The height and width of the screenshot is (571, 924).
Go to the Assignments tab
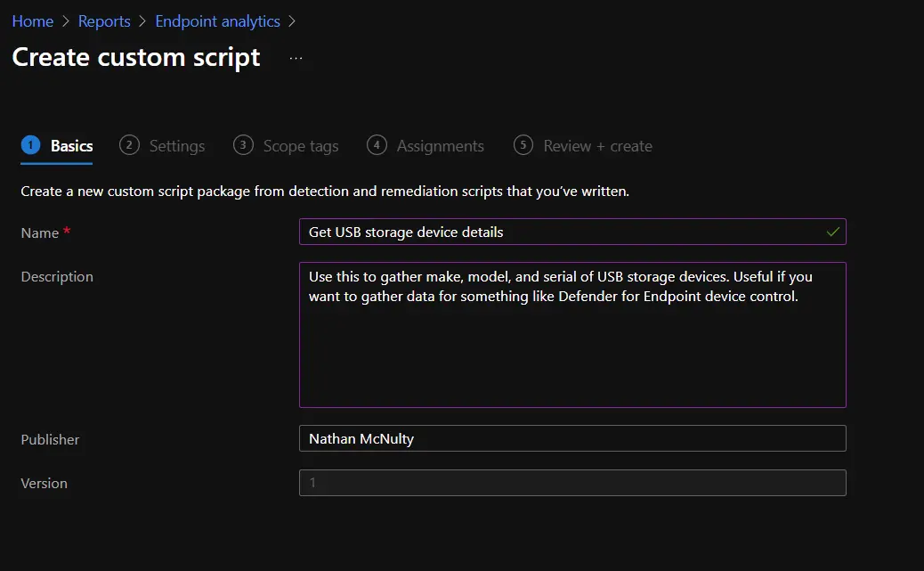(440, 146)
